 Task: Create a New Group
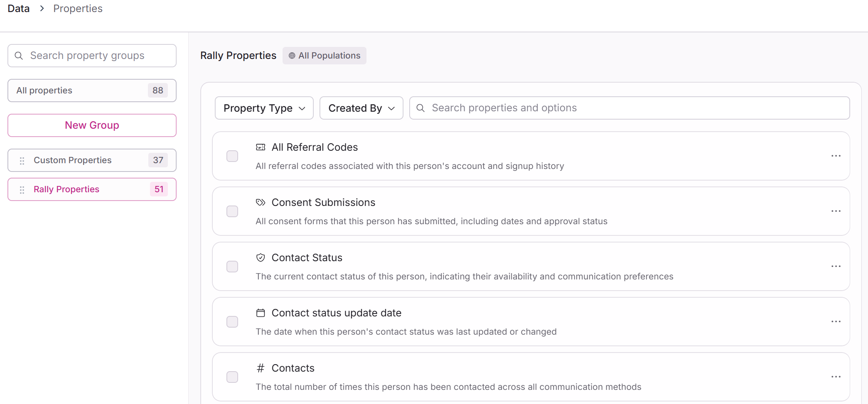point(92,125)
